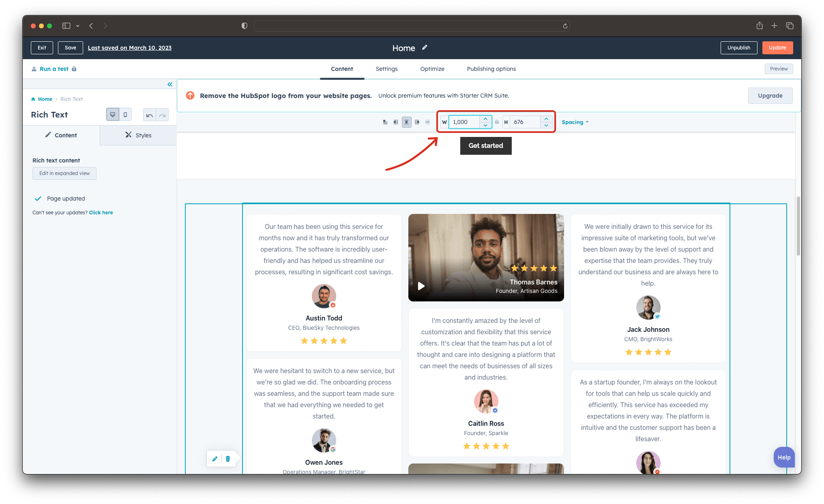Click into the height input field
The width and height of the screenshot is (824, 504).
click(525, 122)
